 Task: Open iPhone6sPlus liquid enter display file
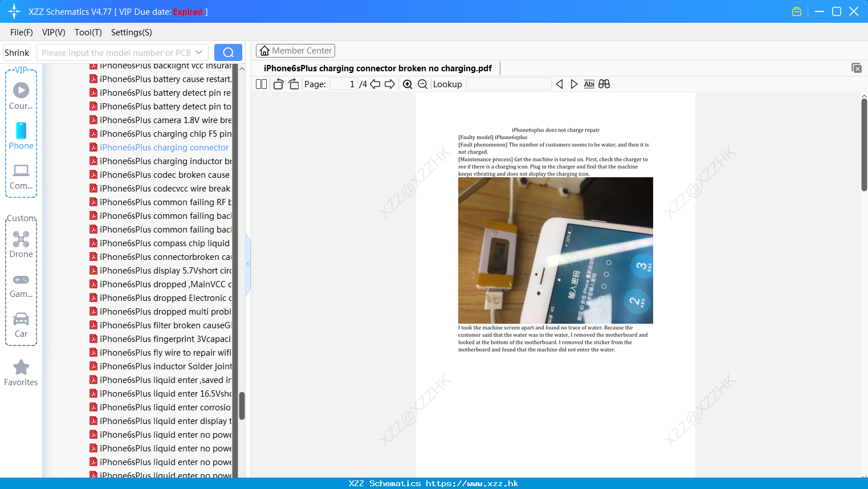[x=160, y=421]
